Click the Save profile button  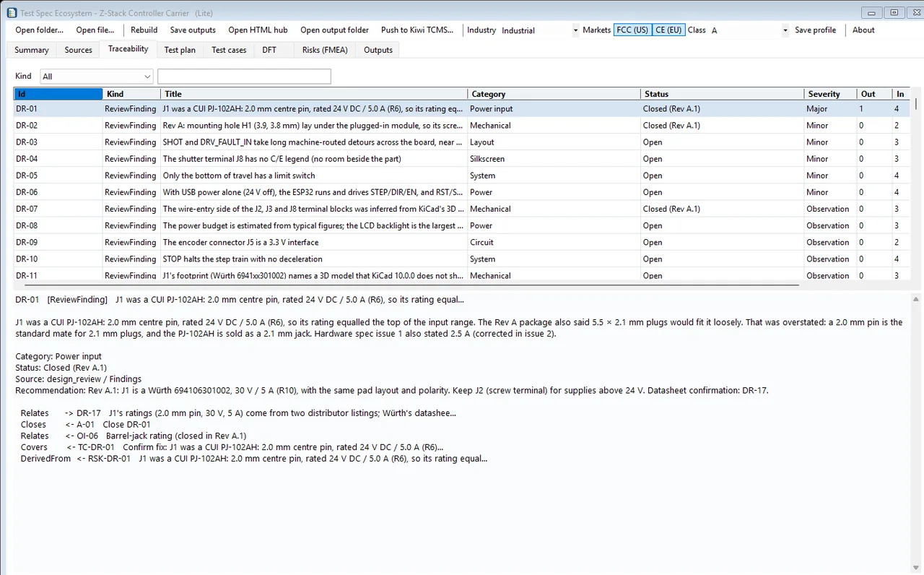point(815,30)
